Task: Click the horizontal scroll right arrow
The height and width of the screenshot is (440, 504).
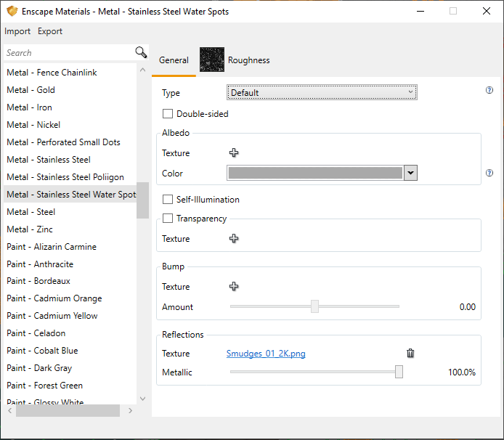Action: [130, 410]
